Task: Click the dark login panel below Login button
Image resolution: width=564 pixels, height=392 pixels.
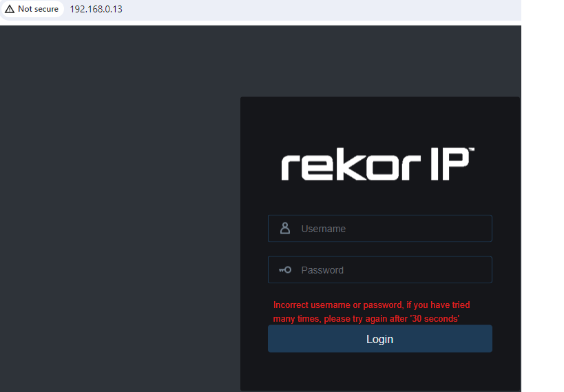Action: pyautogui.click(x=379, y=371)
